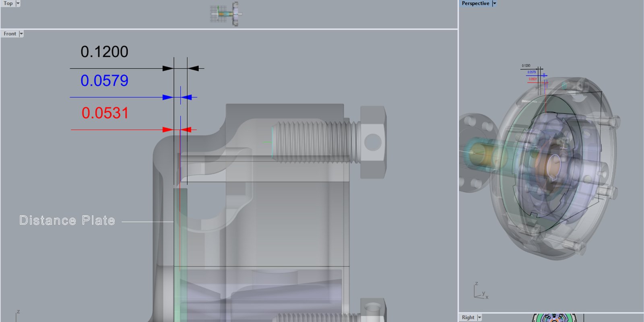Click the Front viewport title label

click(x=10, y=34)
